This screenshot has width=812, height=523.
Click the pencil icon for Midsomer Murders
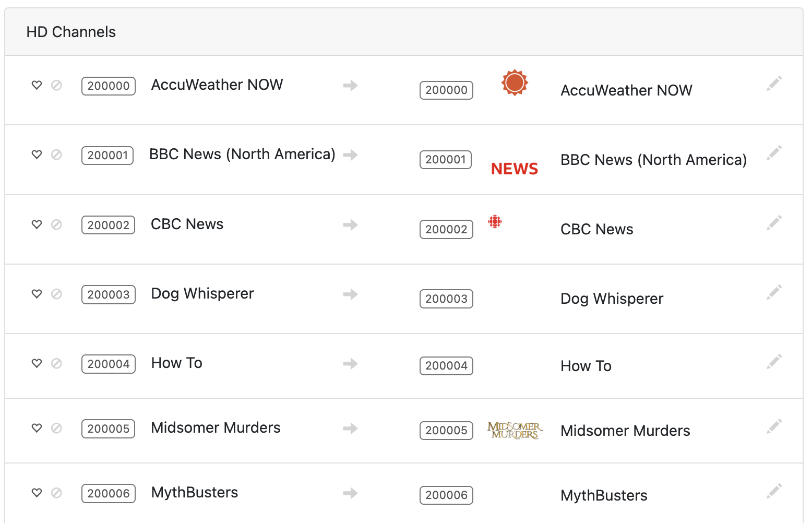774,426
